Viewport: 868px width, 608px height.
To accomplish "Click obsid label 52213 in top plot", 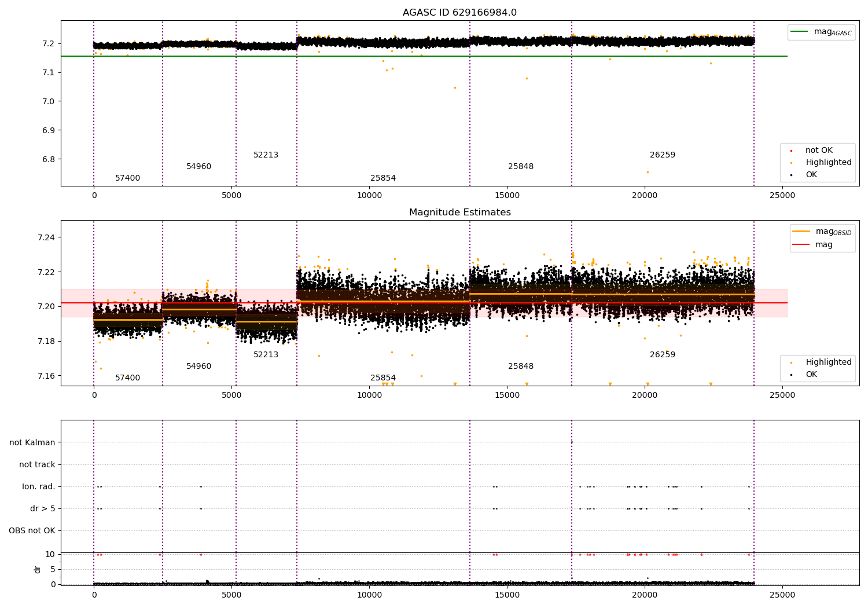I will point(266,155).
